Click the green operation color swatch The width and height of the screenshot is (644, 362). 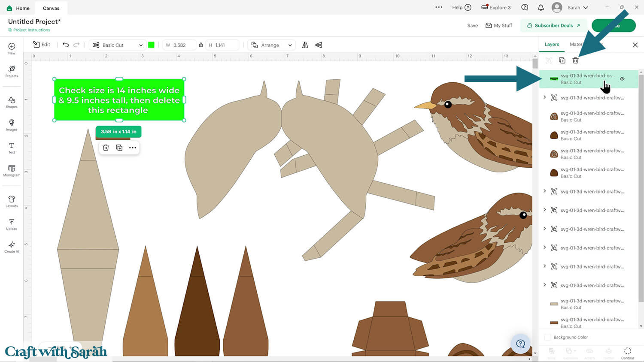tap(151, 45)
